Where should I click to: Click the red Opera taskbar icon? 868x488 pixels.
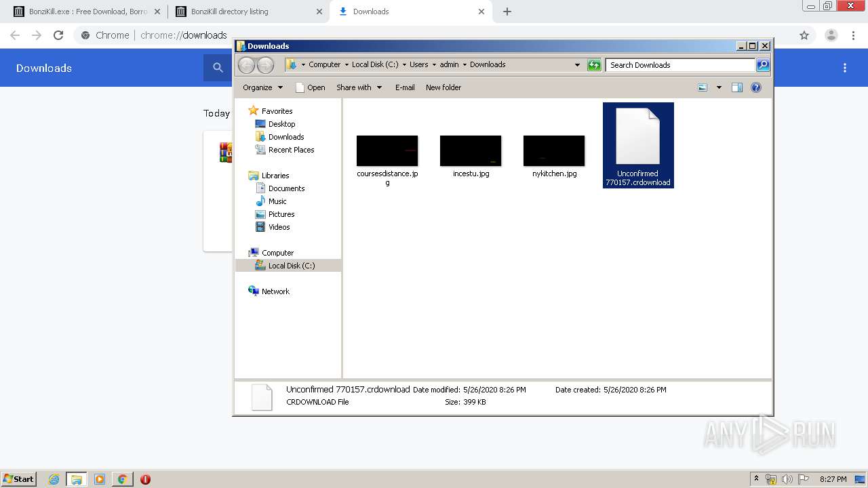(145, 479)
